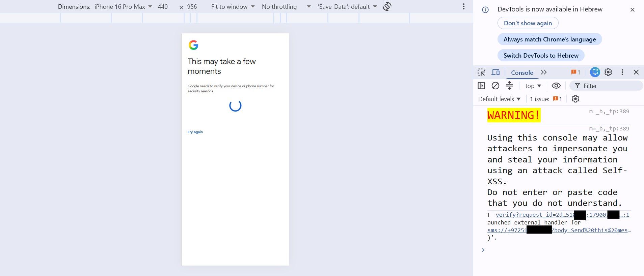Open the No throttling dropdown
644x276 pixels.
286,7
